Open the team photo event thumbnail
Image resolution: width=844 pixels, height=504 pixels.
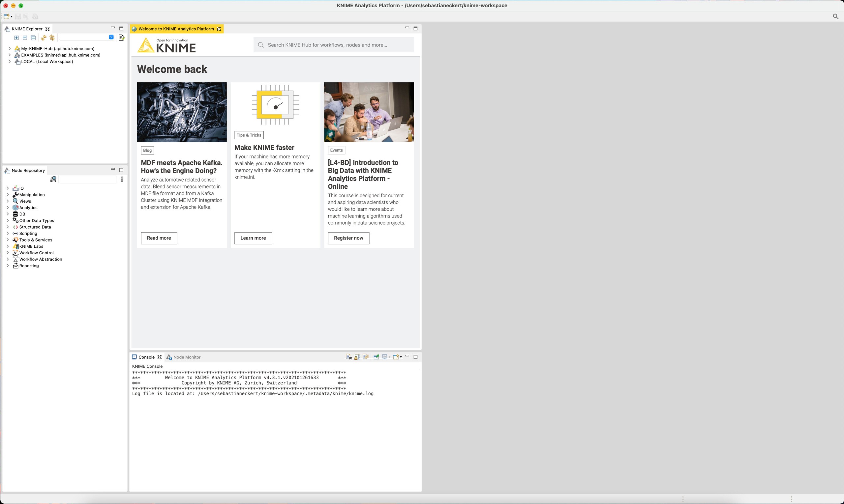coord(369,112)
